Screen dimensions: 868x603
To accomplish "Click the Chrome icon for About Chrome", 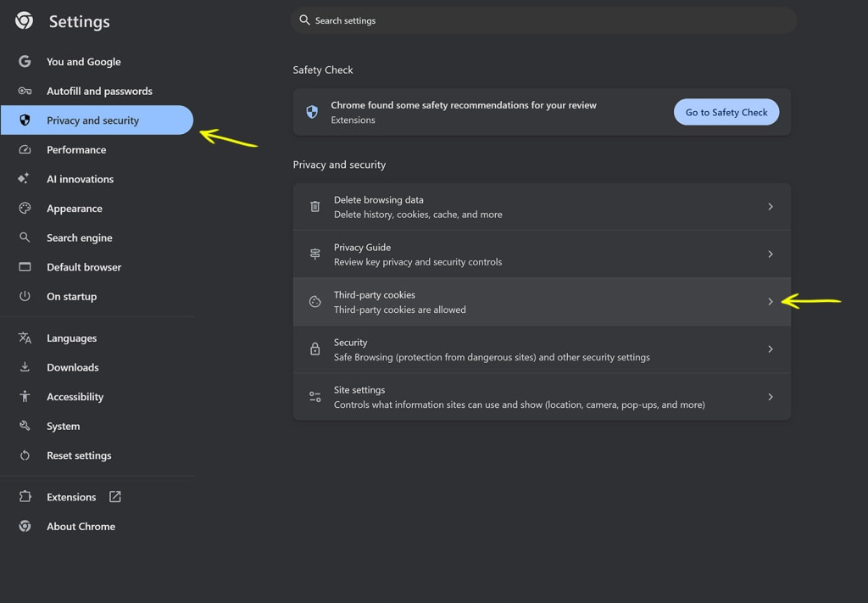I will tap(25, 526).
